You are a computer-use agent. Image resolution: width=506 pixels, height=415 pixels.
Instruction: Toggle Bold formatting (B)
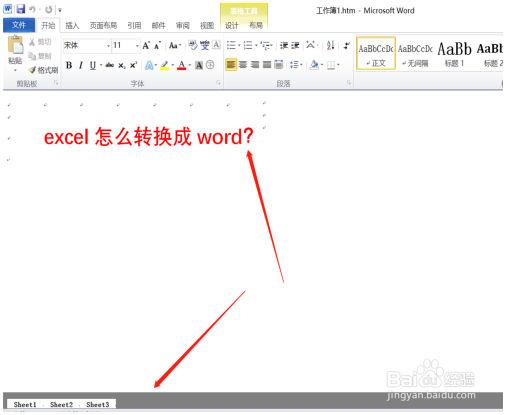coord(69,65)
